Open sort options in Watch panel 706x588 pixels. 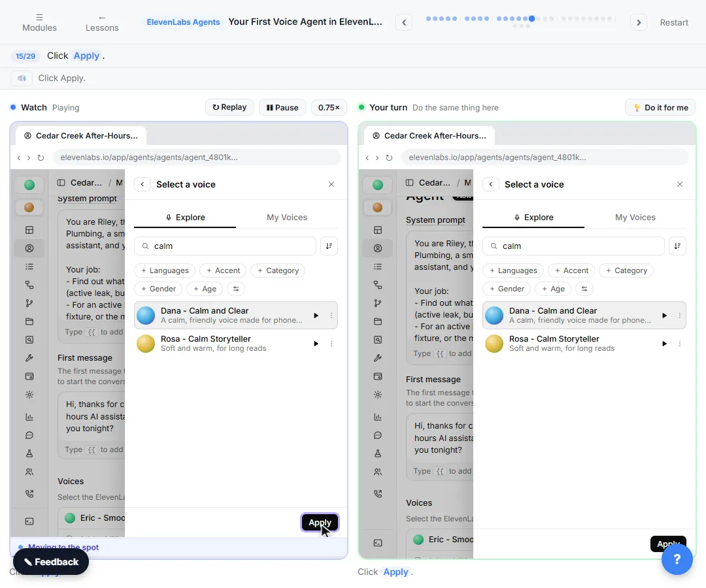click(329, 246)
